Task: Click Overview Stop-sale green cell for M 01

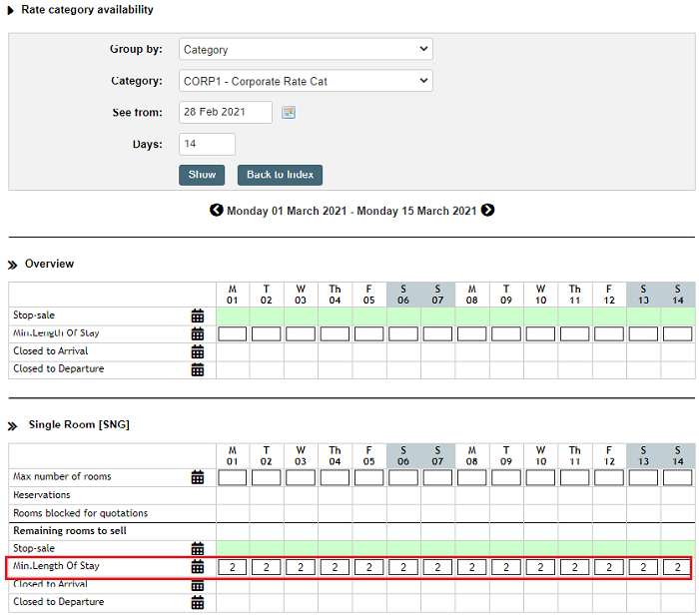Action: pyautogui.click(x=233, y=316)
